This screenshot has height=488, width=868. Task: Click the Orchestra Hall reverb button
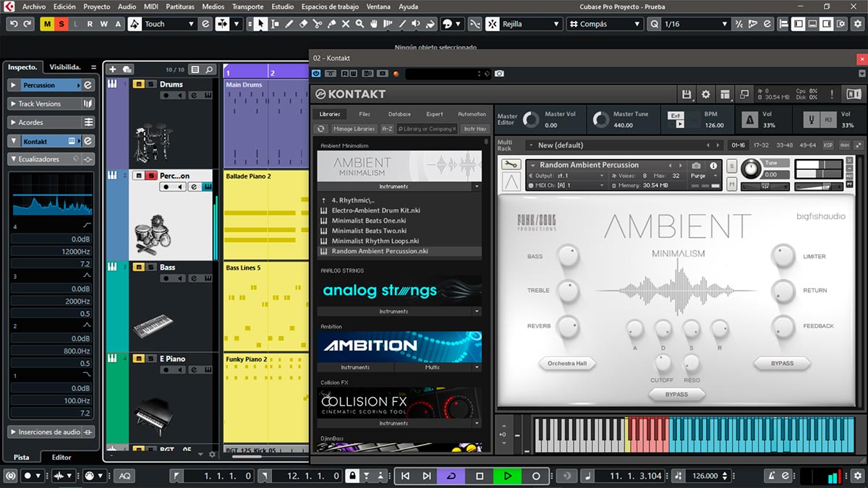567,363
